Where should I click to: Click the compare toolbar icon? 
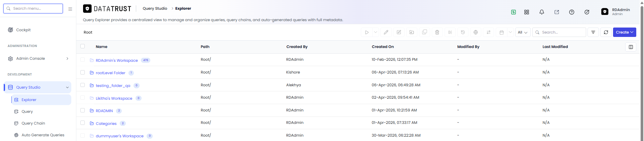coord(450,32)
